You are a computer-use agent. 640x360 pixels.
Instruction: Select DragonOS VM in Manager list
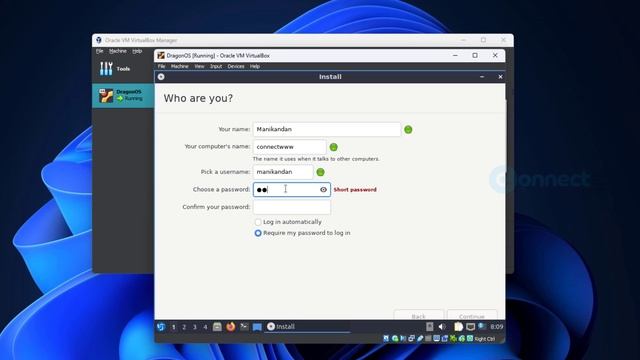[123, 96]
